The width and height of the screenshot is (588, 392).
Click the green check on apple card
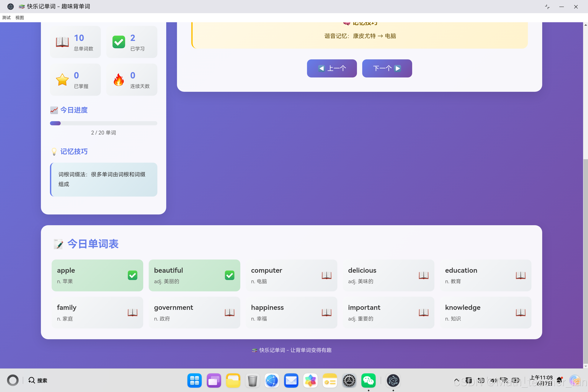tap(132, 275)
